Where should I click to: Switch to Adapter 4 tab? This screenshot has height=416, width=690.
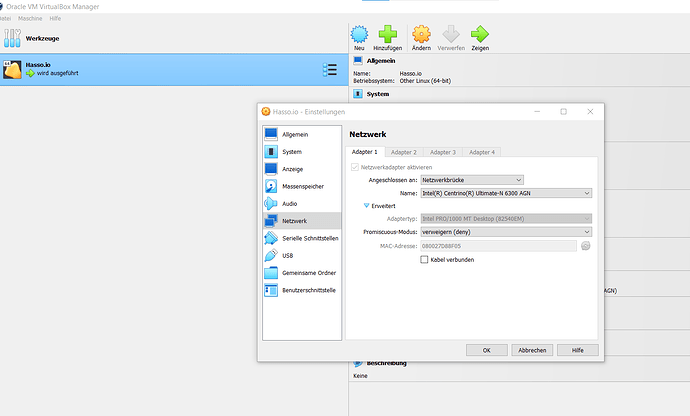click(482, 152)
